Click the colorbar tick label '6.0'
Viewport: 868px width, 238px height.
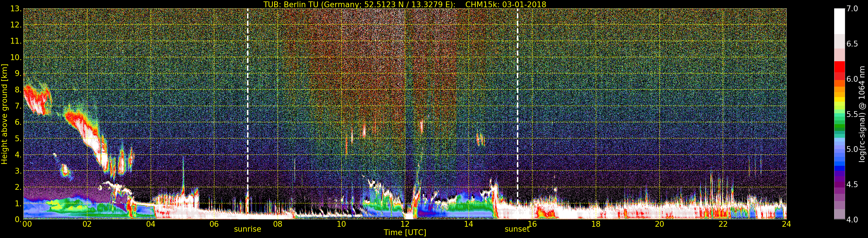click(x=852, y=79)
